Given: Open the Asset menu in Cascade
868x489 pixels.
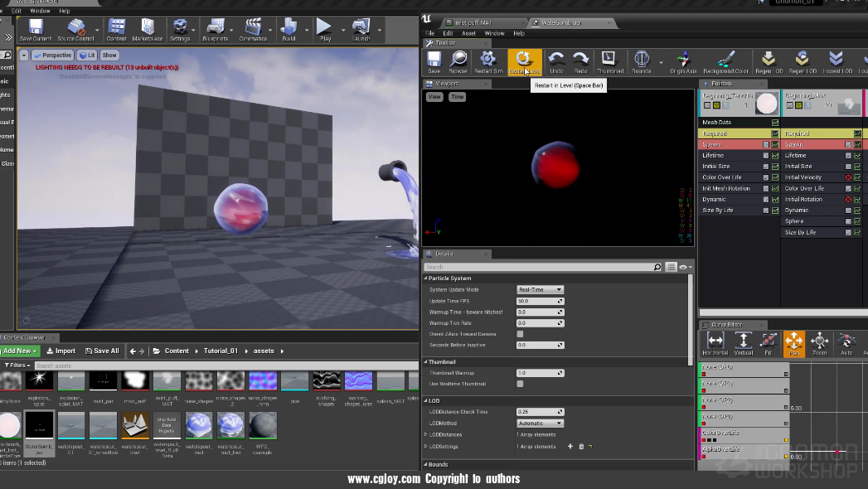Looking at the screenshot, I should (x=468, y=33).
